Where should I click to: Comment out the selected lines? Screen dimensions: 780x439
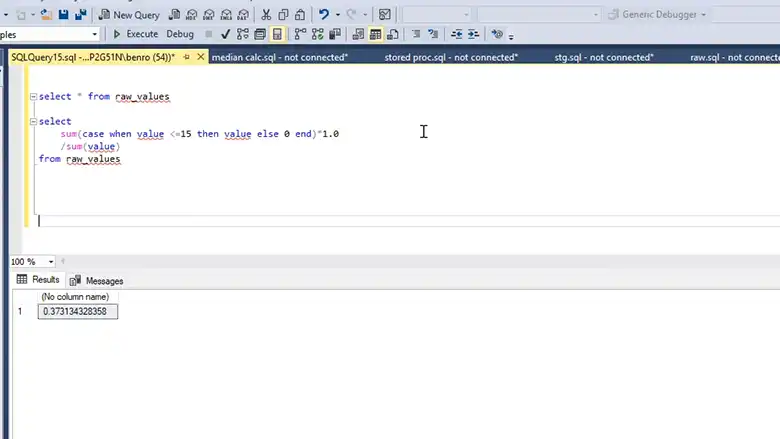point(416,34)
